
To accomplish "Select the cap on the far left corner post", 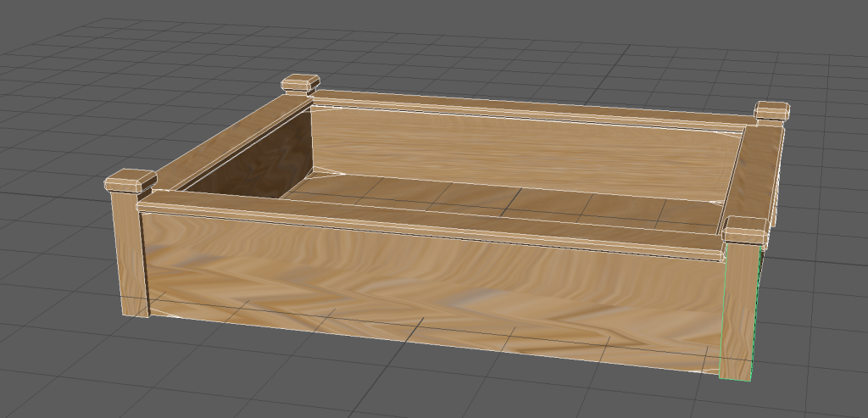I will tap(301, 83).
